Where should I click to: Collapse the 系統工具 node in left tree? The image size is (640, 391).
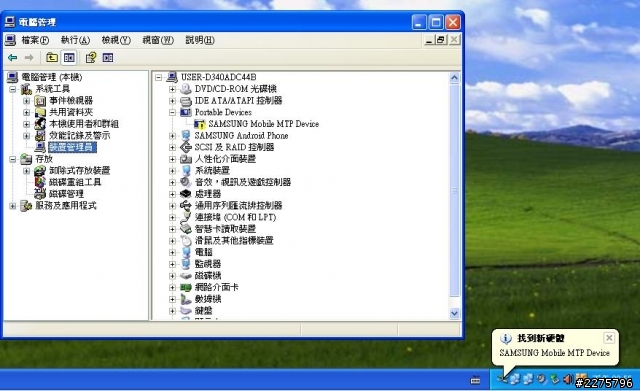pos(13,89)
